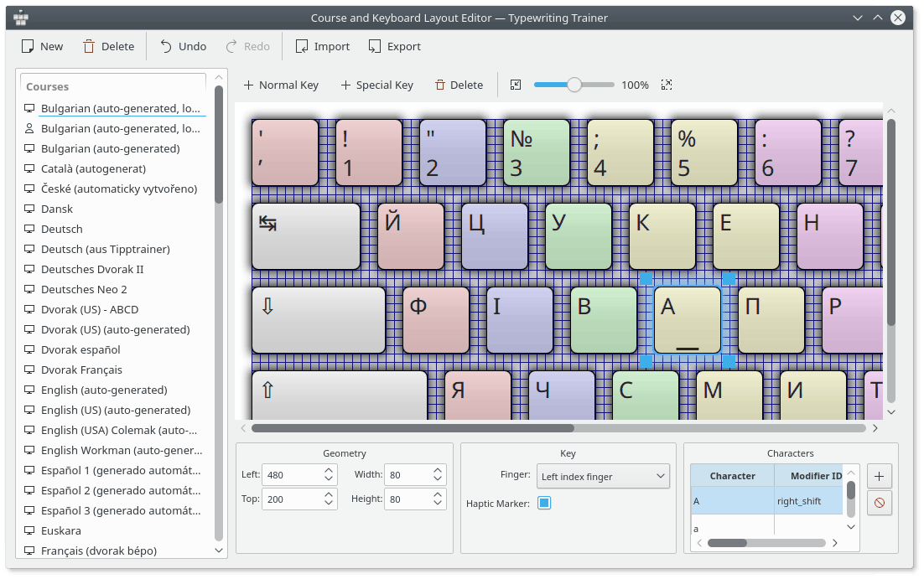Add a Normal Key
The height and width of the screenshot is (579, 924).
click(x=281, y=85)
